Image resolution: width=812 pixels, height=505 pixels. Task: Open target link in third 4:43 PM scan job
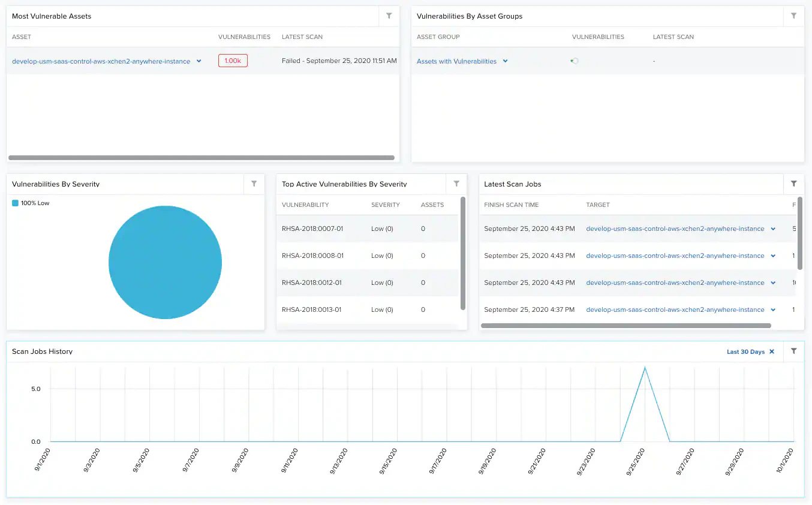coord(675,282)
